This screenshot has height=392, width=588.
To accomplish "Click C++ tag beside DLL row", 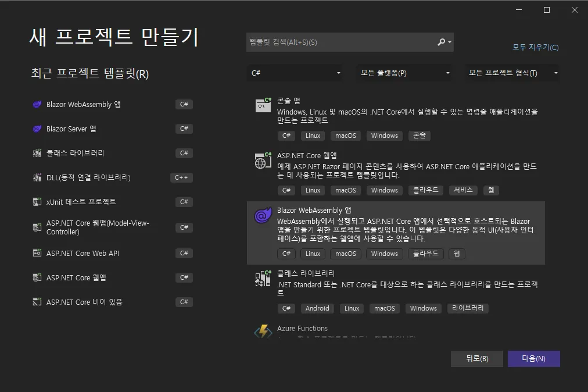I will (x=181, y=177).
